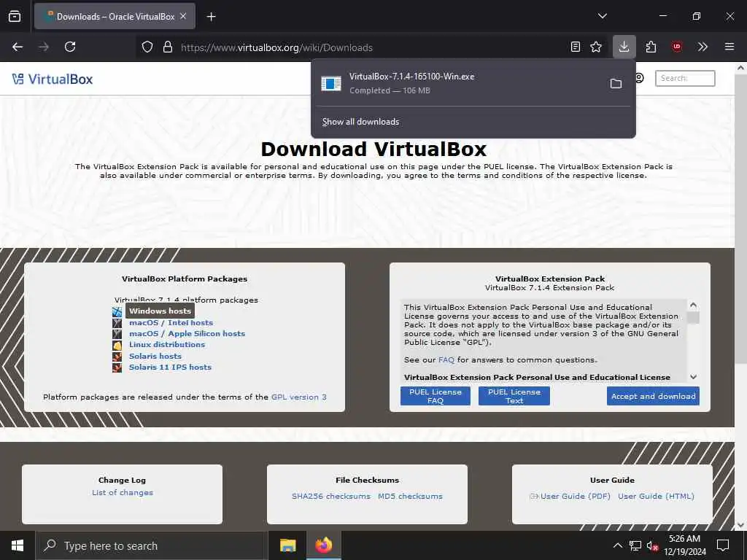Toggle reader view icon
The width and height of the screenshot is (747, 560).
[x=576, y=47]
